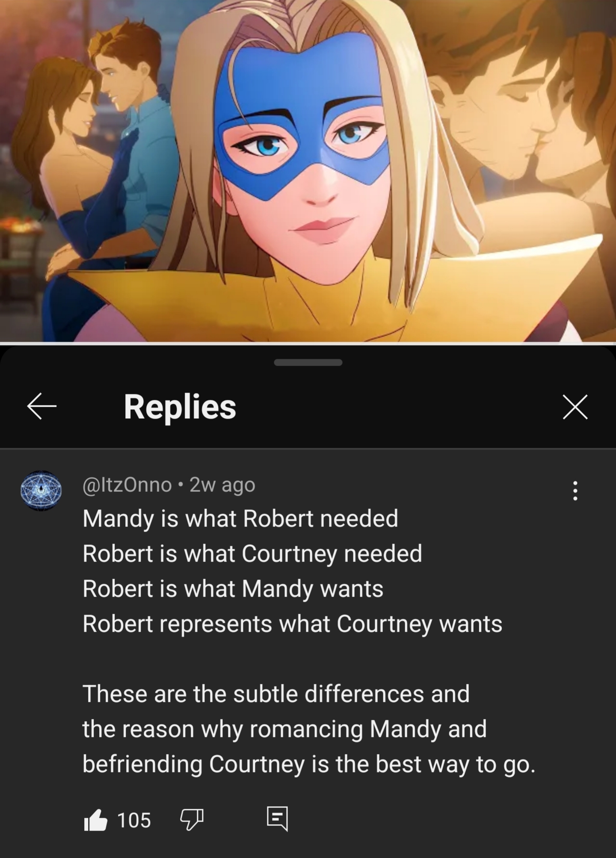Viewport: 616px width, 858px height.
Task: Tap the 'Mandy is what Robert needed' line
Action: coord(240,518)
